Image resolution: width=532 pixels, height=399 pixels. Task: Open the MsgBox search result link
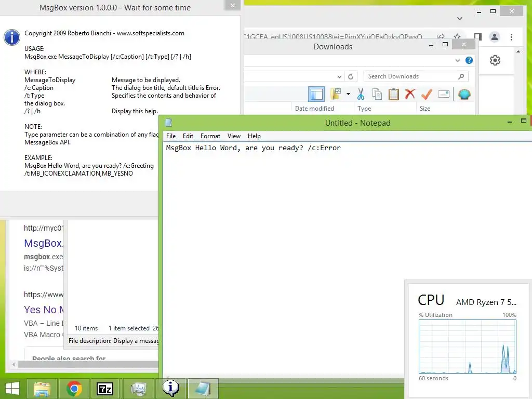click(44, 243)
